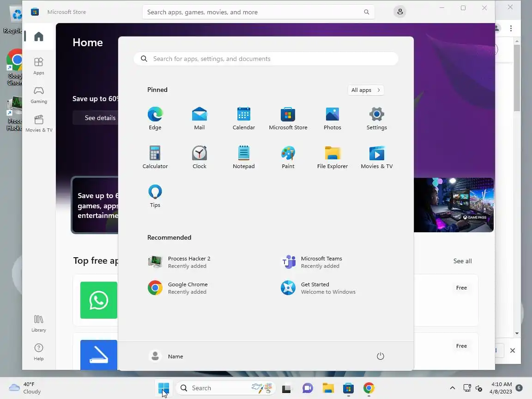Open the blue scanner app tile
Screen dimensions: 532x399
click(99, 355)
